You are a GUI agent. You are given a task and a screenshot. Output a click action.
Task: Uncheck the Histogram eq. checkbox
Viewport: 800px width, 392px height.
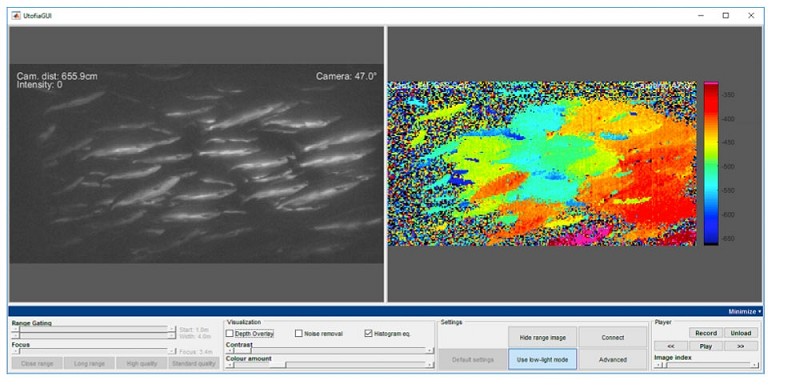[x=368, y=333]
